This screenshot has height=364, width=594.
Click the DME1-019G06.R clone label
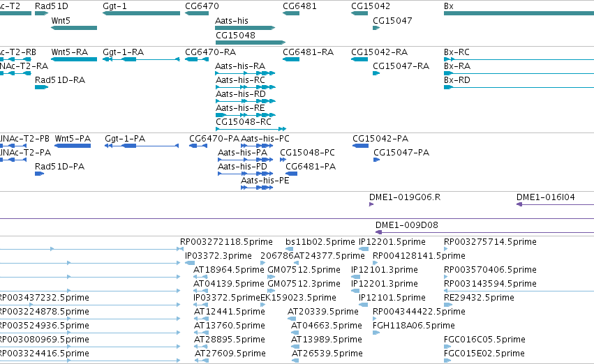pos(405,197)
